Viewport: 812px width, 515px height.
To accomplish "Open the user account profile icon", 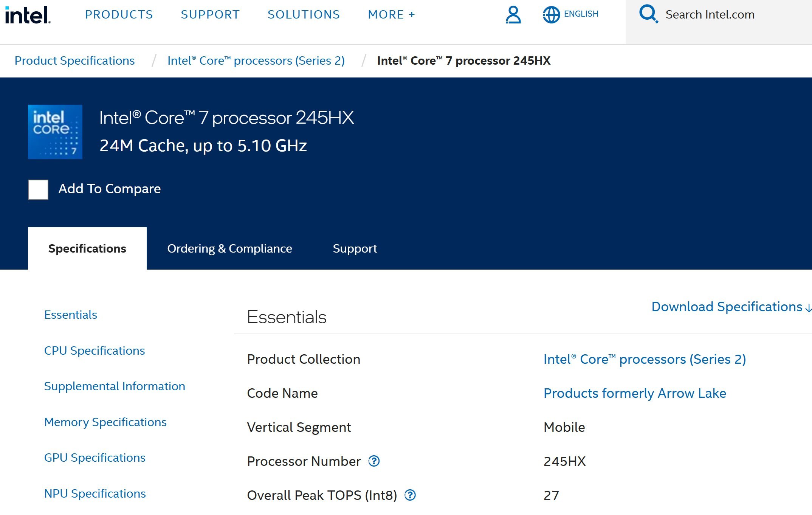I will pyautogui.click(x=513, y=15).
